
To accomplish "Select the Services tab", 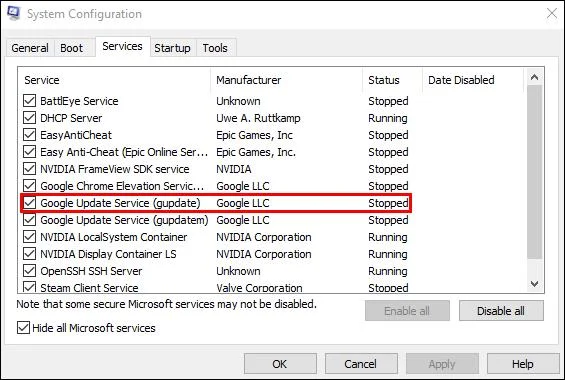I will coord(123,46).
